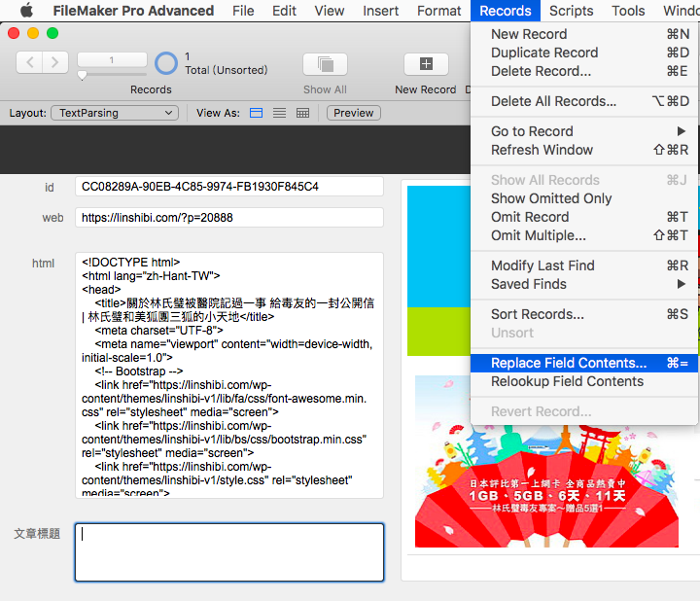Click the found set pie chart icon
This screenshot has width=700, height=601.
pyautogui.click(x=166, y=63)
